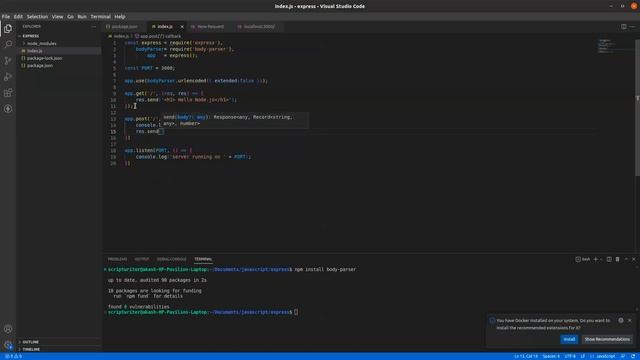Click Install in the Docker notification
The width and height of the screenshot is (640, 360).
tap(569, 339)
